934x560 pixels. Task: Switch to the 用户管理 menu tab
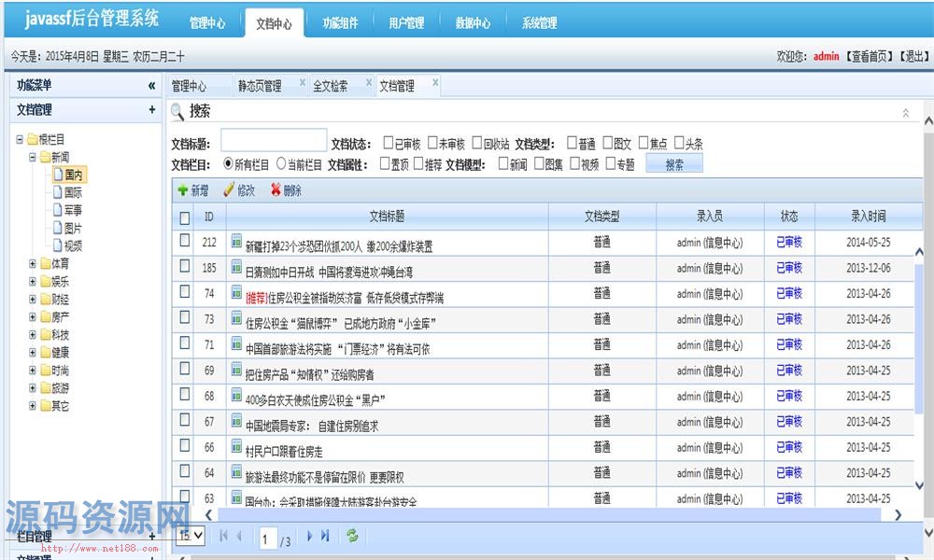(405, 21)
